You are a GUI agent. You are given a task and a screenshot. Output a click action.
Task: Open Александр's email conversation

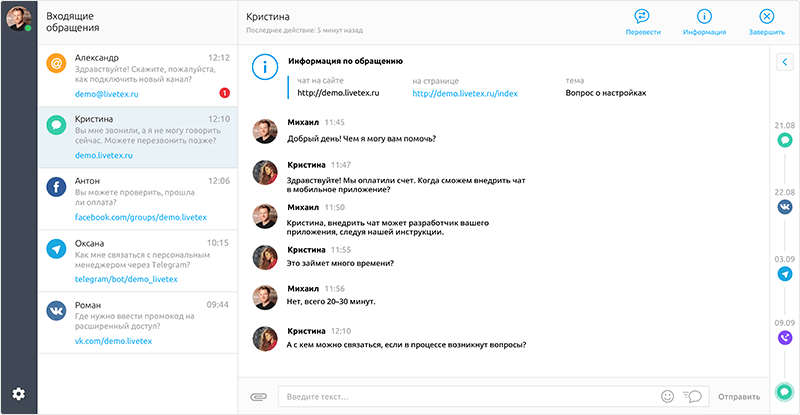click(138, 76)
